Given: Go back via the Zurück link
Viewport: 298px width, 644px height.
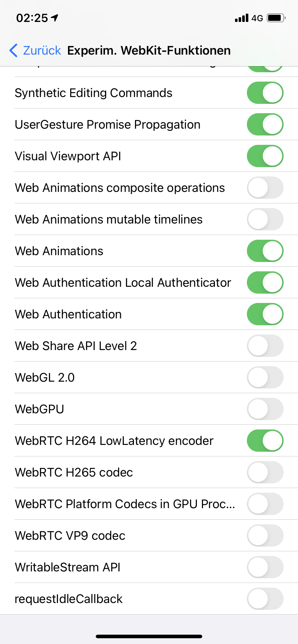Looking at the screenshot, I should [x=42, y=51].
